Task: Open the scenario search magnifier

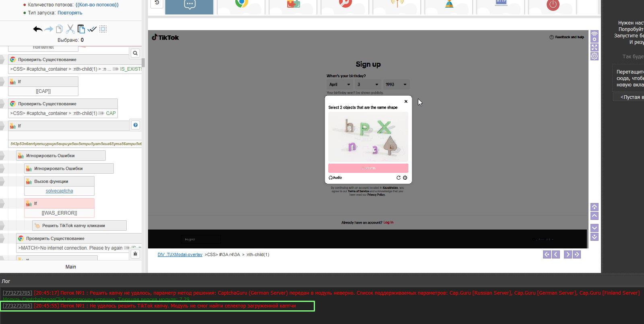Action: (136, 53)
